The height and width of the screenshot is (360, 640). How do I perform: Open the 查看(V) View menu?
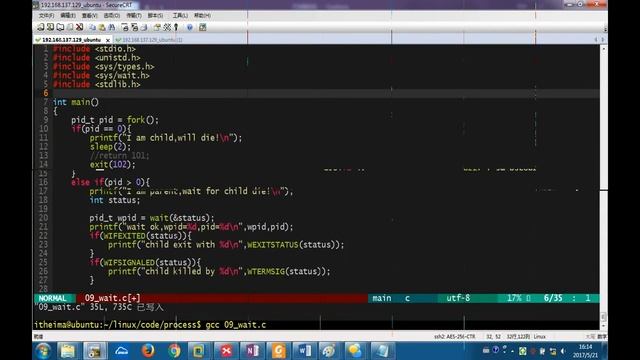click(x=89, y=16)
